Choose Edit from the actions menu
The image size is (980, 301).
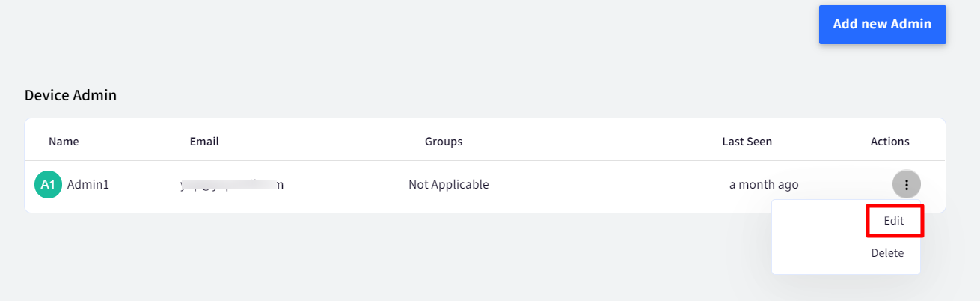(x=894, y=221)
